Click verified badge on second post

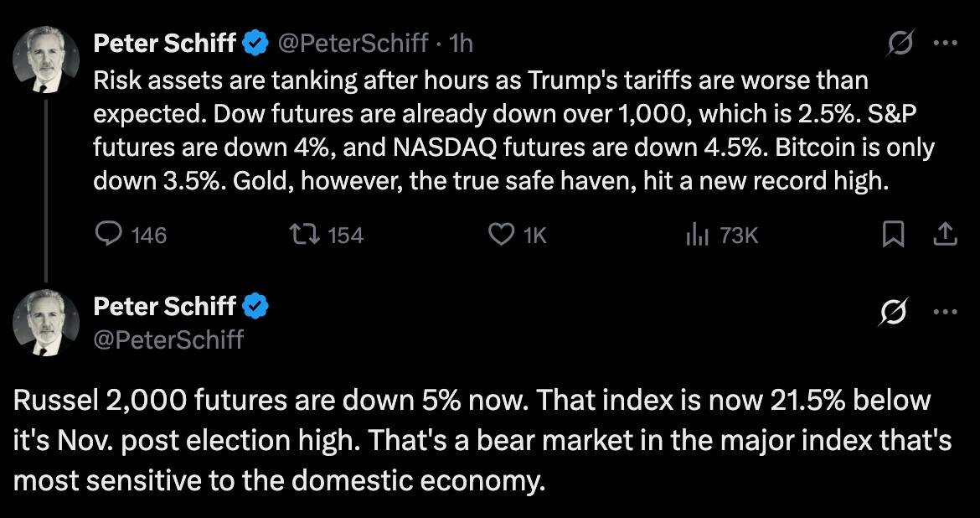tap(255, 307)
